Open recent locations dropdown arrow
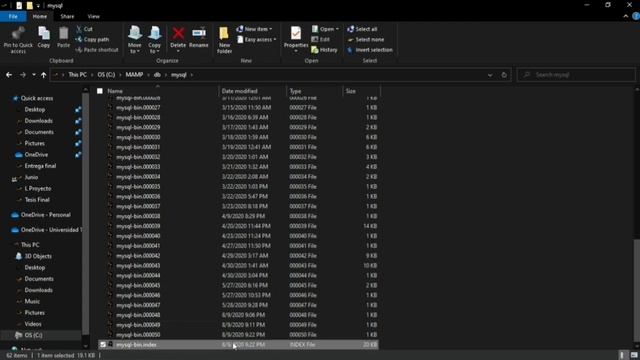 point(34,75)
